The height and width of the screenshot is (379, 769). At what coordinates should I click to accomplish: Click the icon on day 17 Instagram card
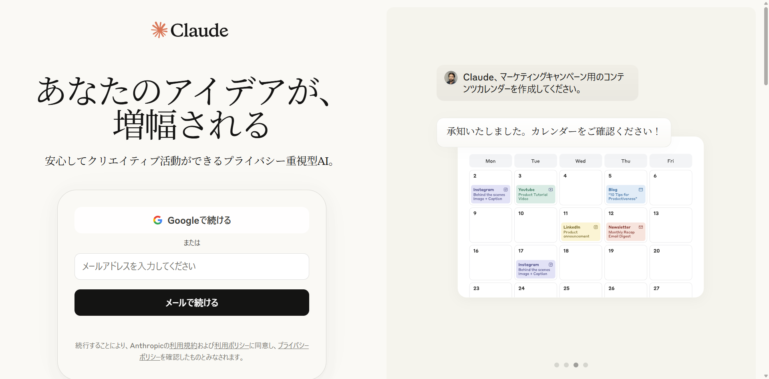point(550,265)
